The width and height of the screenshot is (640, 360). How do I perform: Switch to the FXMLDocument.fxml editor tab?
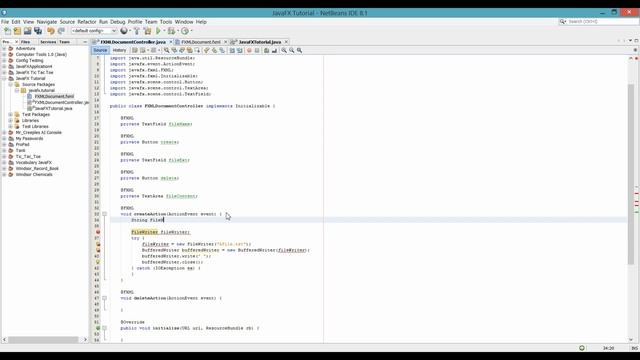(201, 42)
